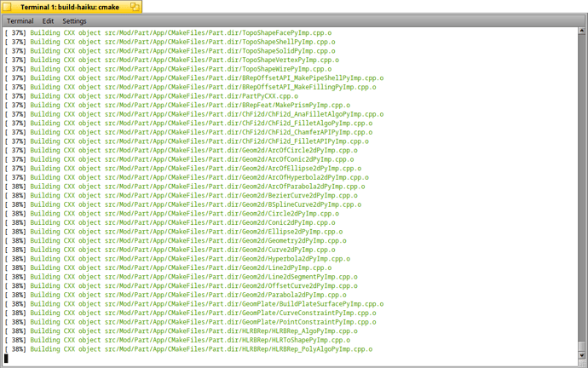The width and height of the screenshot is (588, 368).
Task: Click the line Geom2d/ArcOfParabola2dPyImp.cpp.o
Action: [185, 187]
